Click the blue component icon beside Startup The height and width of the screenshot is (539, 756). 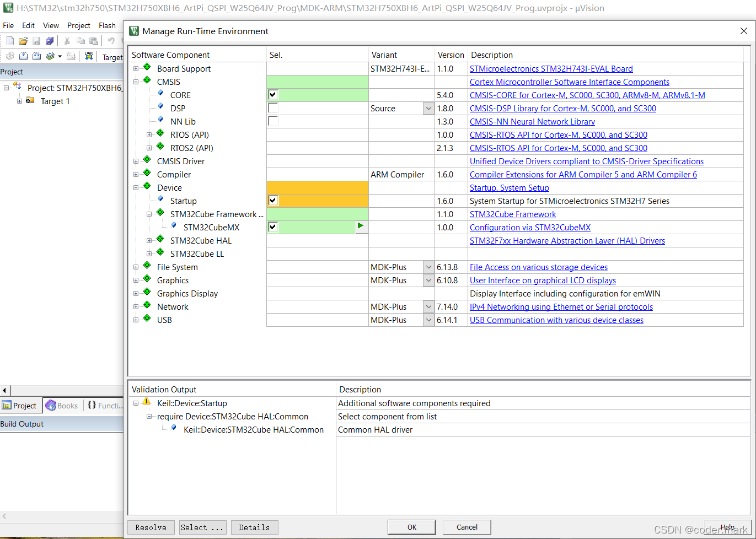160,200
